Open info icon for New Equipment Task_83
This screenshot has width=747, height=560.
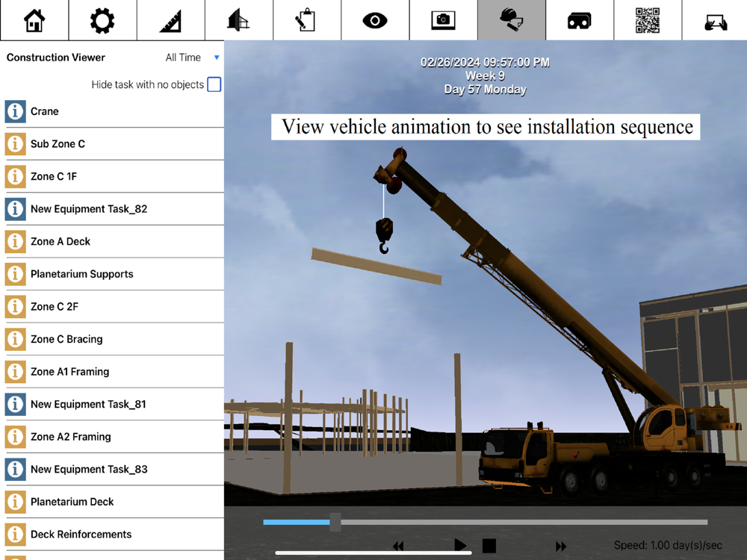tap(15, 469)
